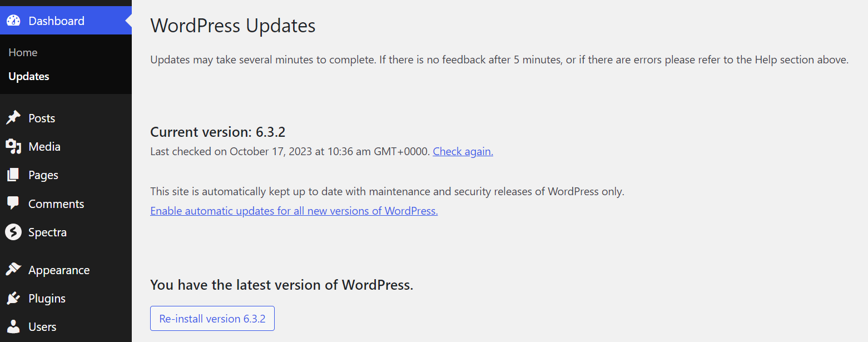The width and height of the screenshot is (868, 342).
Task: Click the Dashboard speedometer icon
Action: [14, 20]
